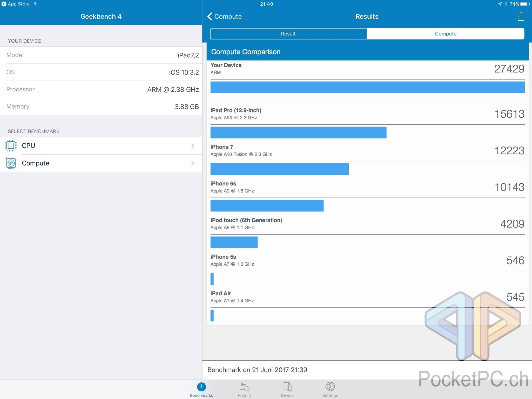Tap the YOUR DEVICE section header

click(24, 41)
